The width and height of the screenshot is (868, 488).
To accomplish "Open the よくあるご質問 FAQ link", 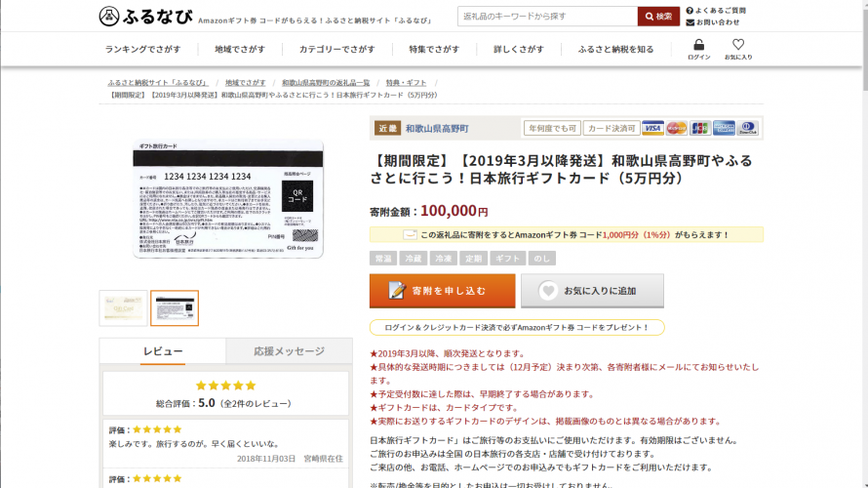I will [716, 10].
